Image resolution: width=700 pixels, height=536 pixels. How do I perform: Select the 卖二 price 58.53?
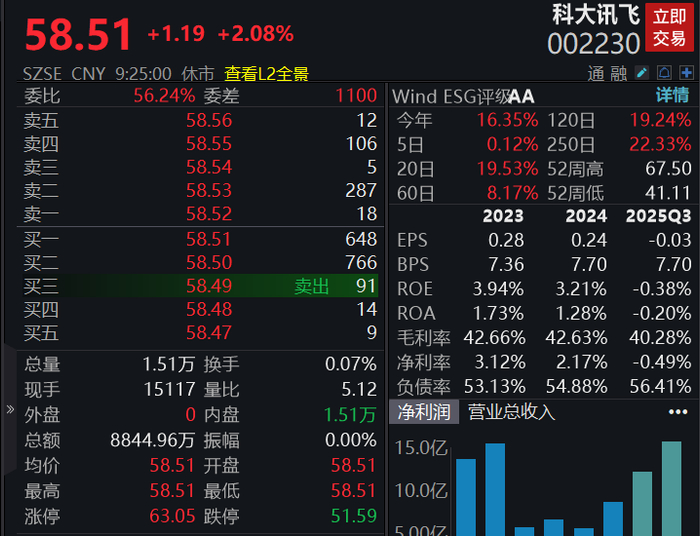tap(209, 191)
